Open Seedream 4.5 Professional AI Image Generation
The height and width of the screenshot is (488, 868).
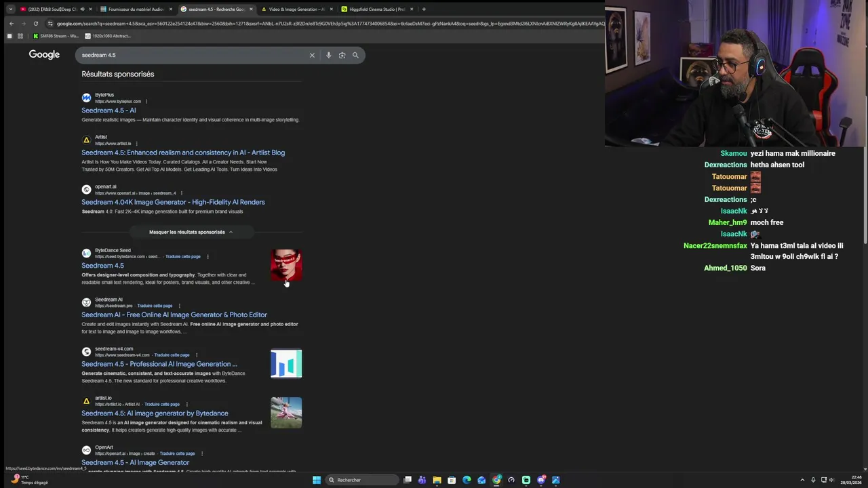click(159, 364)
